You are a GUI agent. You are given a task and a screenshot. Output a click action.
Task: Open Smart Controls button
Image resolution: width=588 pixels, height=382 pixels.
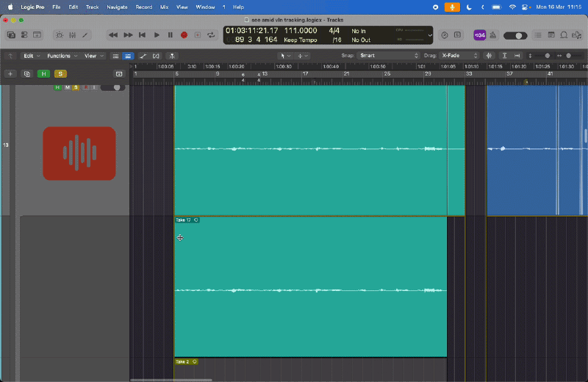click(60, 35)
